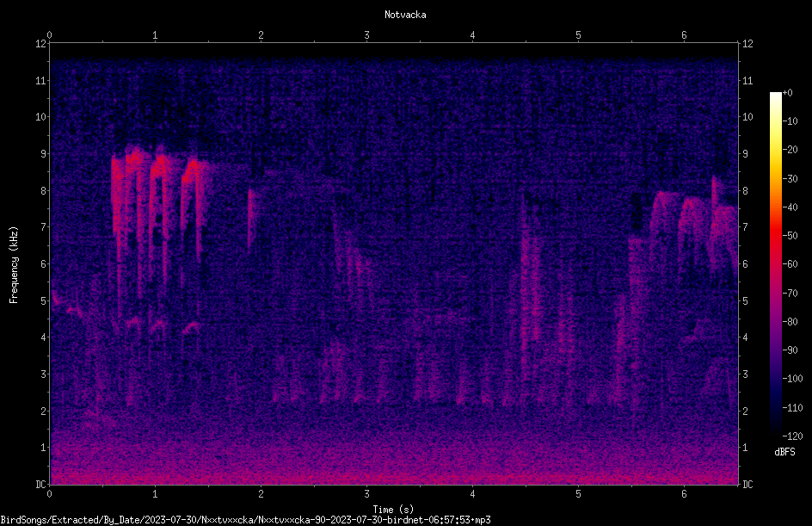
Task: Select the 9 kHz label on left frequency axis
Action: 44,154
